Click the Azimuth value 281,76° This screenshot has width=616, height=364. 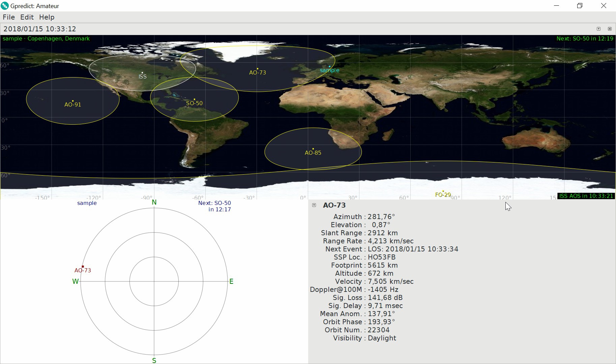point(381,217)
